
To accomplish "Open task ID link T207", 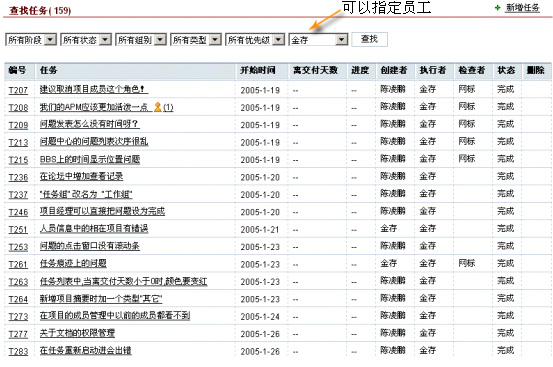I will (18, 90).
